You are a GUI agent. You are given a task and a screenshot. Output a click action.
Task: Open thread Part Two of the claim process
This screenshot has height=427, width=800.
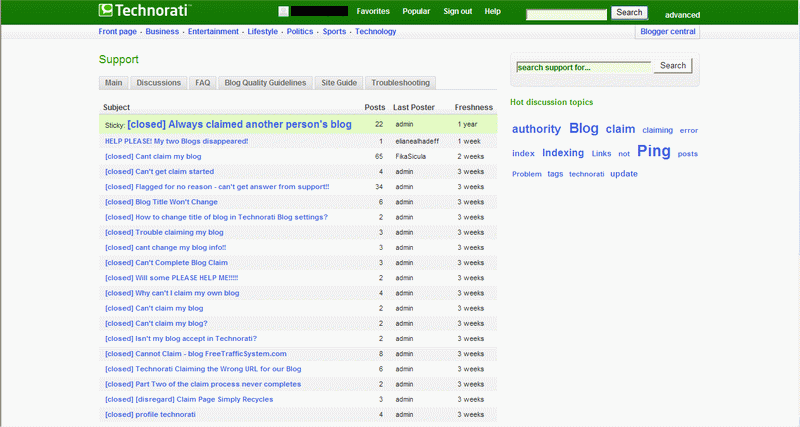[x=203, y=384]
